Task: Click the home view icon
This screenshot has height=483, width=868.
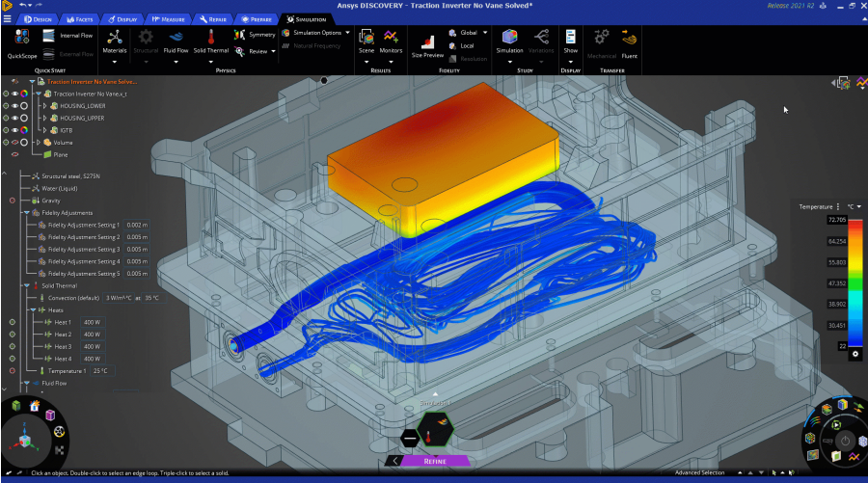Action: pyautogui.click(x=35, y=406)
